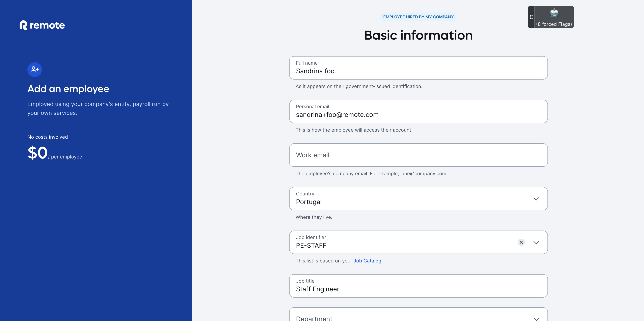Click the $0 per employee price
Image resolution: width=644 pixels, height=321 pixels.
pyautogui.click(x=38, y=152)
